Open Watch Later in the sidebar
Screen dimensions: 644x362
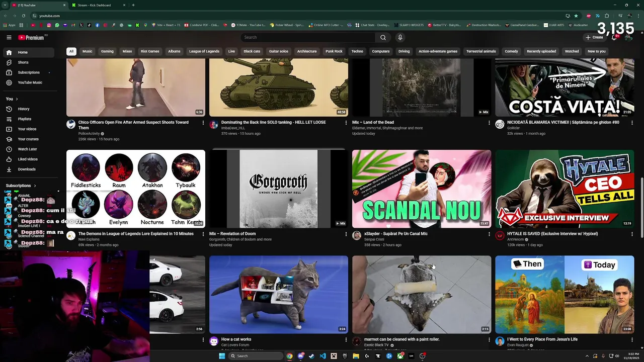click(28, 149)
